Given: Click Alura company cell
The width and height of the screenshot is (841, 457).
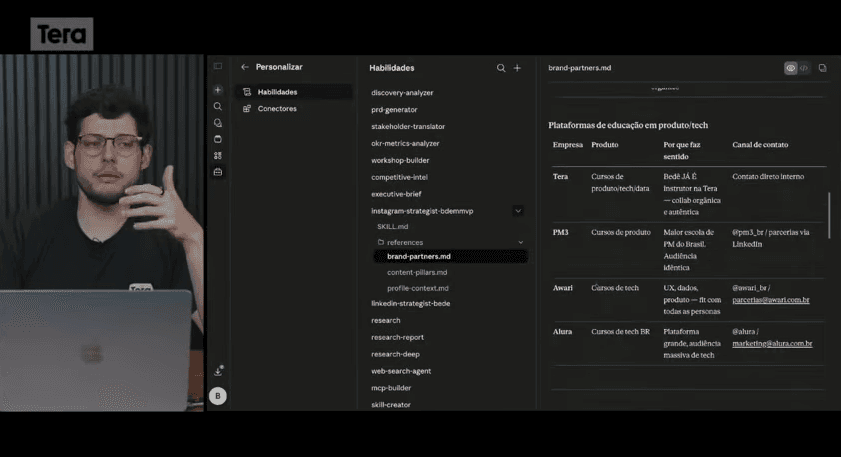Looking at the screenshot, I should 562,331.
